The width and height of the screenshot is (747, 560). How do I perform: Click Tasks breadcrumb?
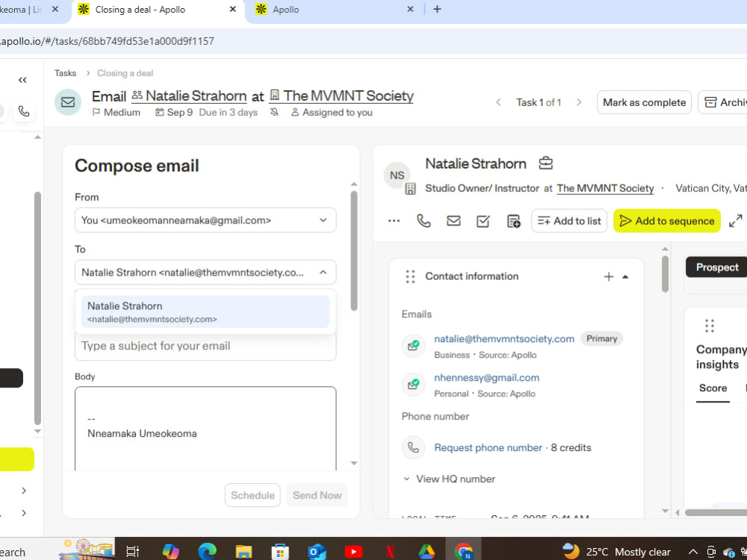coord(65,73)
